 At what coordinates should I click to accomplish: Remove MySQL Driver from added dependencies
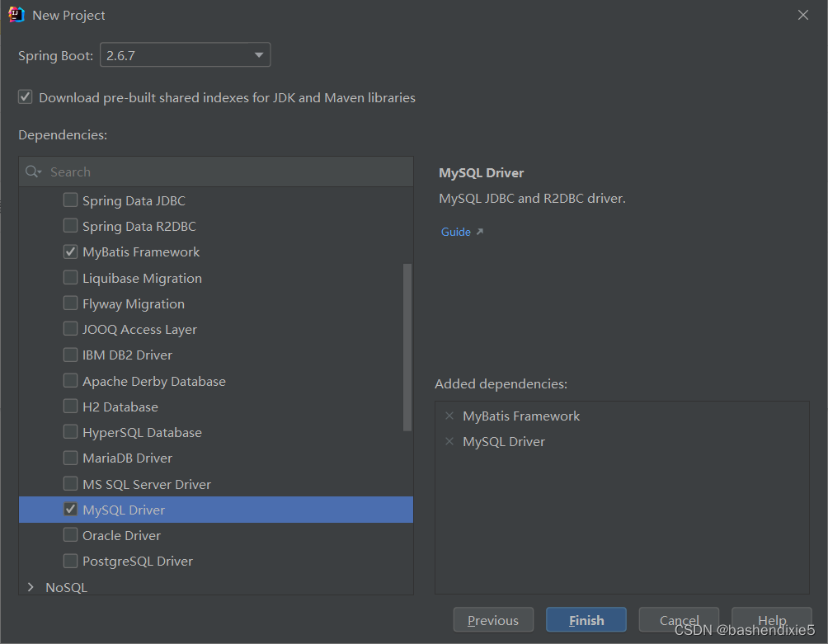pos(449,441)
